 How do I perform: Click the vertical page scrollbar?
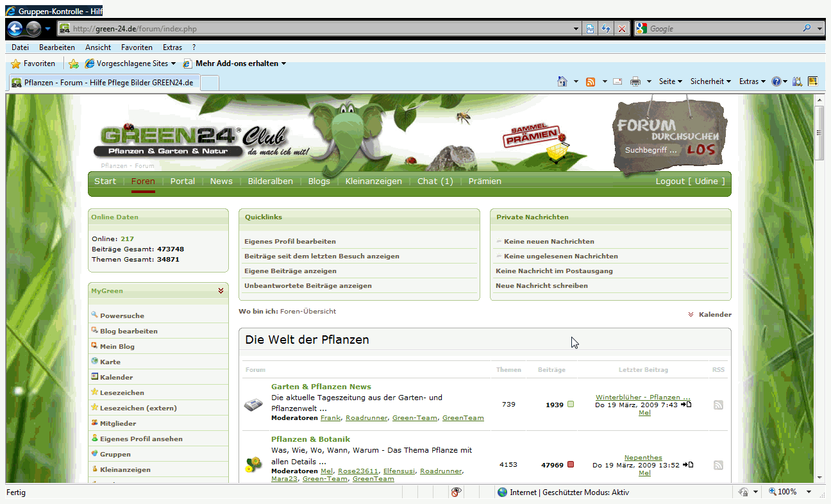[819, 289]
